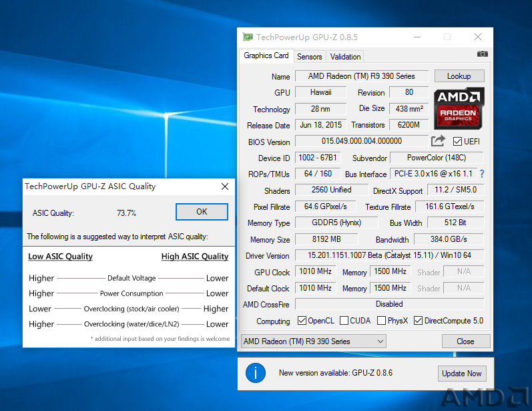Click the Texture Fillrate field 161.6 GTexel/s
Screen dimensions: 532x411
tap(450, 207)
